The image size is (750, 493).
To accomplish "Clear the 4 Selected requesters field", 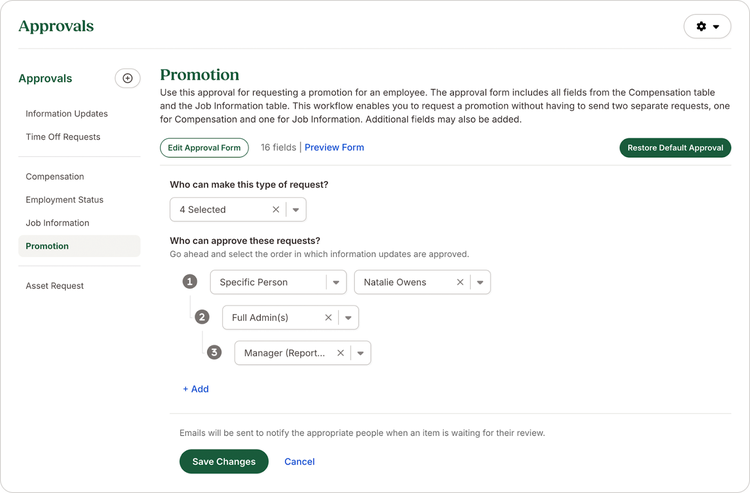I will [276, 209].
